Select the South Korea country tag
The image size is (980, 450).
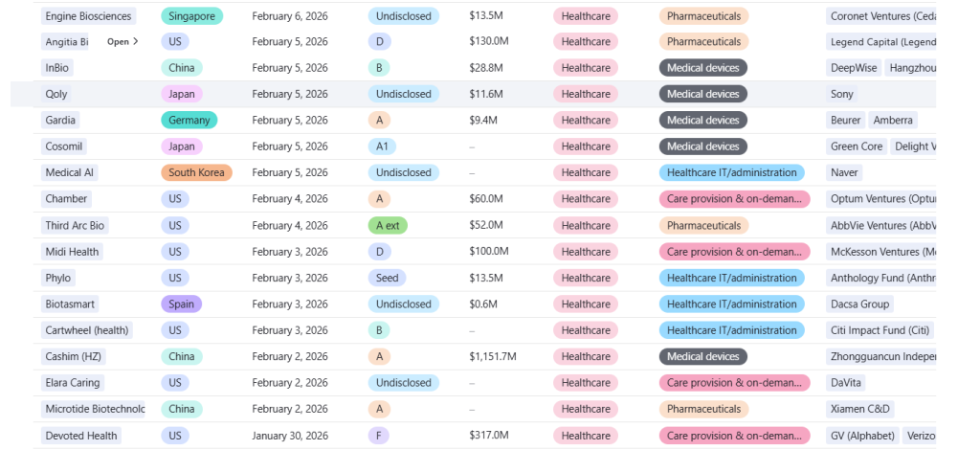196,173
